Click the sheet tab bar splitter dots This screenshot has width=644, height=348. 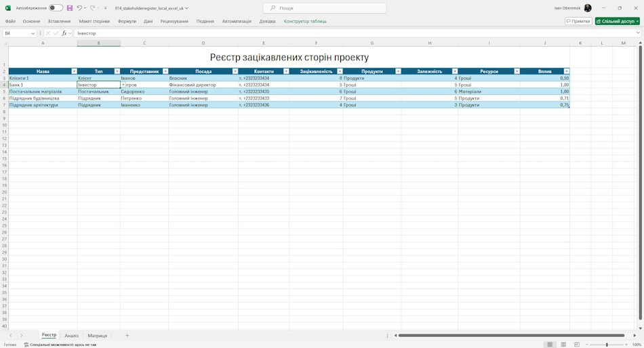click(387, 335)
